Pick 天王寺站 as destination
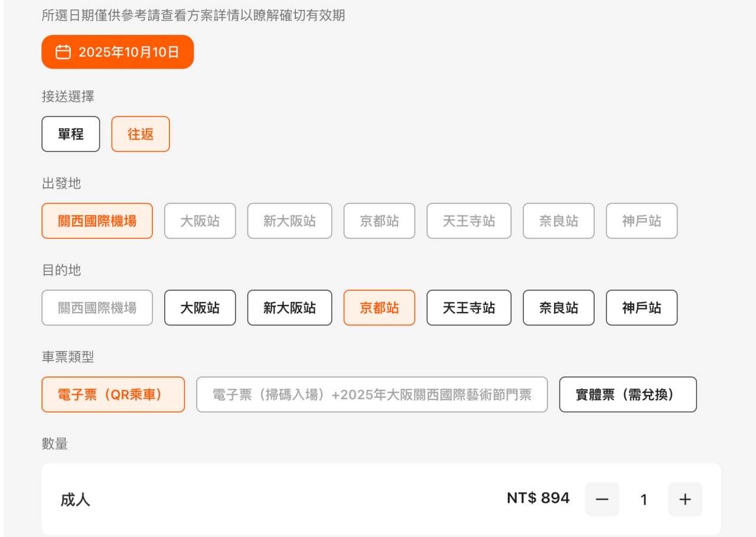 coord(469,307)
